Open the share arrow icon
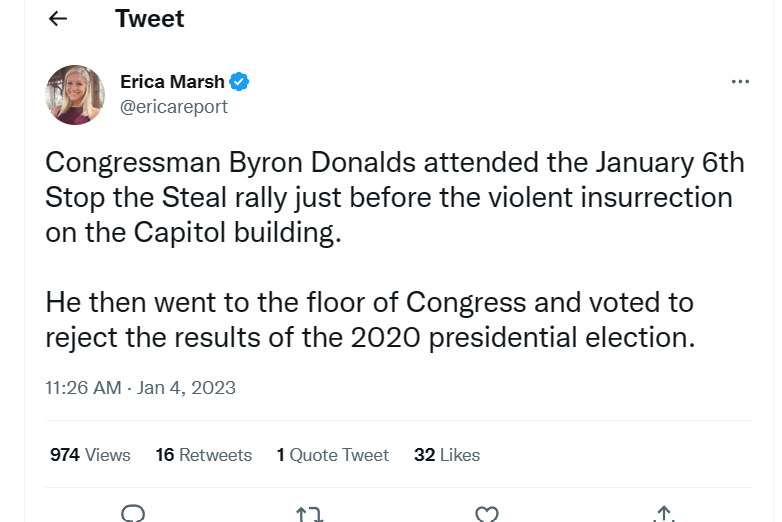Screen dimensions: 782x522 click(664, 514)
